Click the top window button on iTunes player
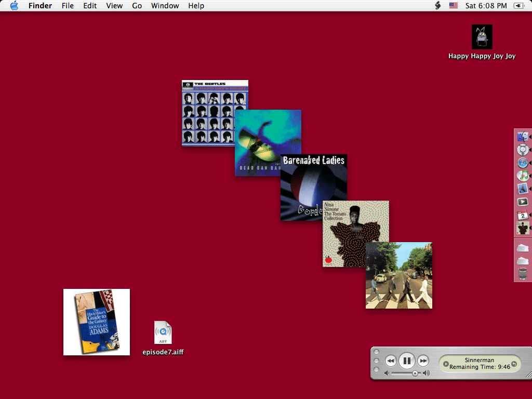Viewport: 532px width, 399px height. pos(376,352)
